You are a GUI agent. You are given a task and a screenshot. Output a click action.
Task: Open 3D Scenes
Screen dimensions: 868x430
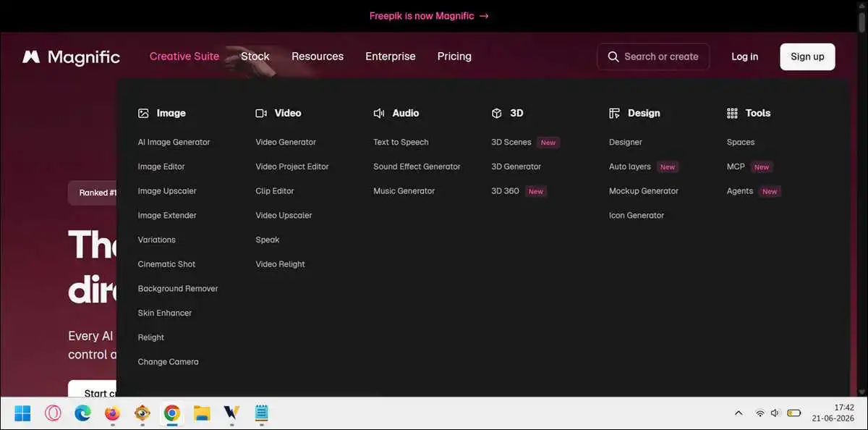511,142
